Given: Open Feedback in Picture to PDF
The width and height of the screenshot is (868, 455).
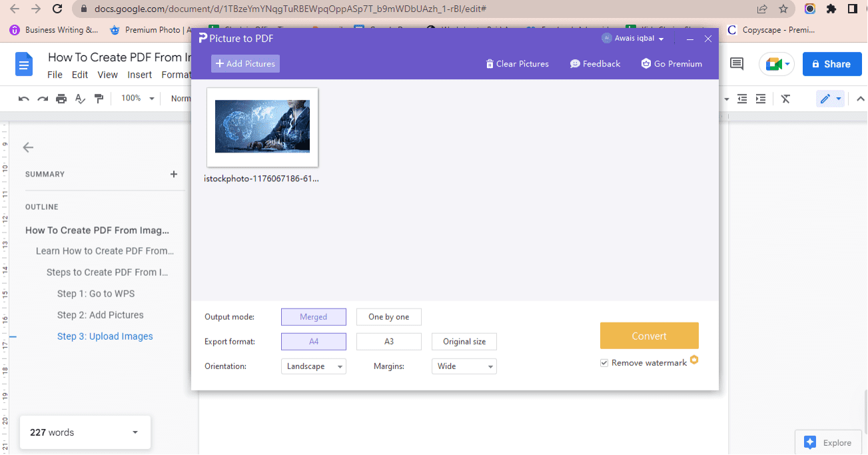Looking at the screenshot, I should [x=595, y=64].
